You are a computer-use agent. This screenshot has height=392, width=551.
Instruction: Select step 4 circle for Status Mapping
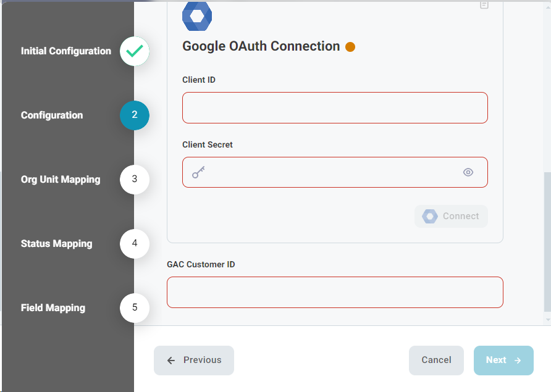pyautogui.click(x=135, y=243)
